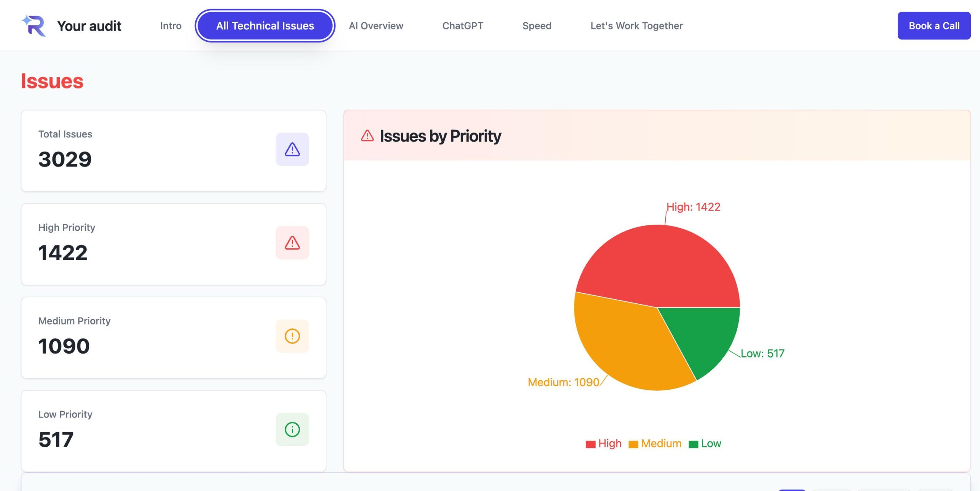Viewport: 980px width, 491px height.
Task: Click the Low Priority green info icon
Action: 292,429
